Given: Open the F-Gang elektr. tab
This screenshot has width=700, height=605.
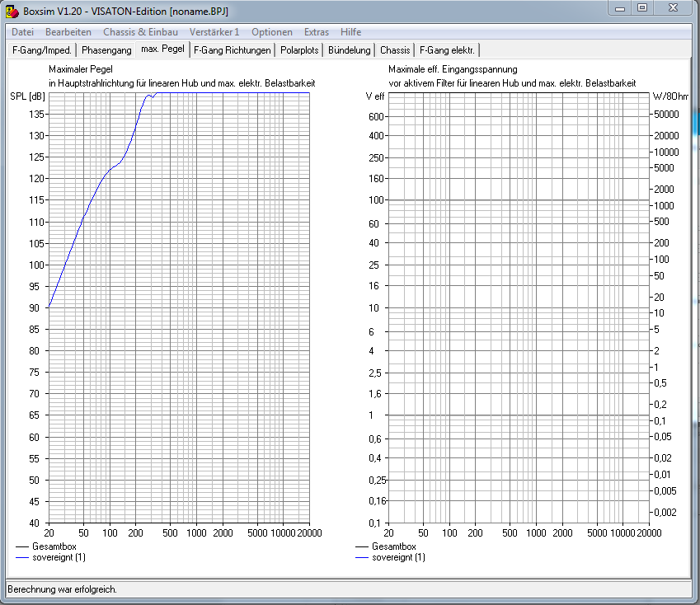Looking at the screenshot, I should point(447,50).
